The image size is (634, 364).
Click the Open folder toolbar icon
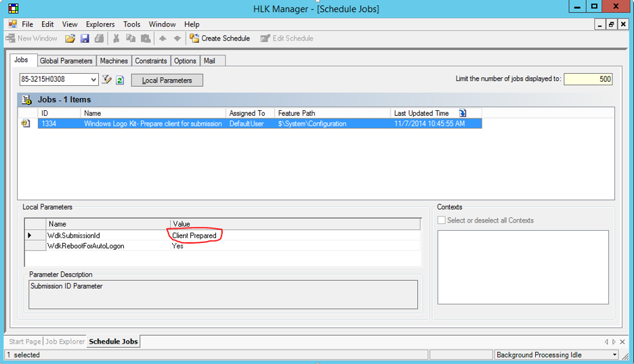tap(70, 39)
